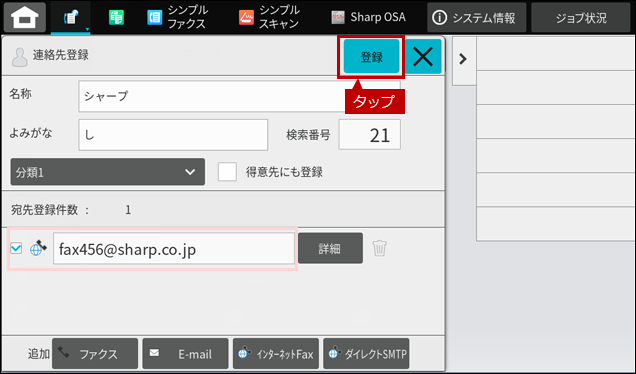
Task: Add a ファクス destination
Action: pyautogui.click(x=95, y=354)
